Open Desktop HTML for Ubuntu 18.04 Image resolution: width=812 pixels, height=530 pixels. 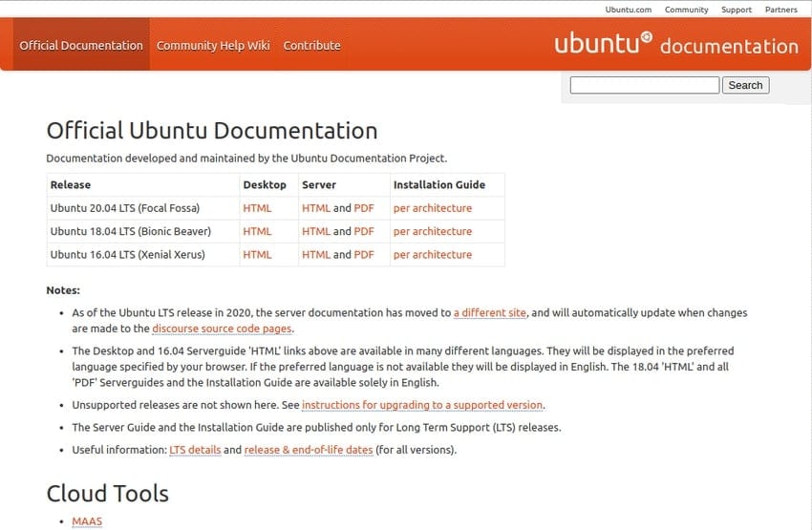257,231
